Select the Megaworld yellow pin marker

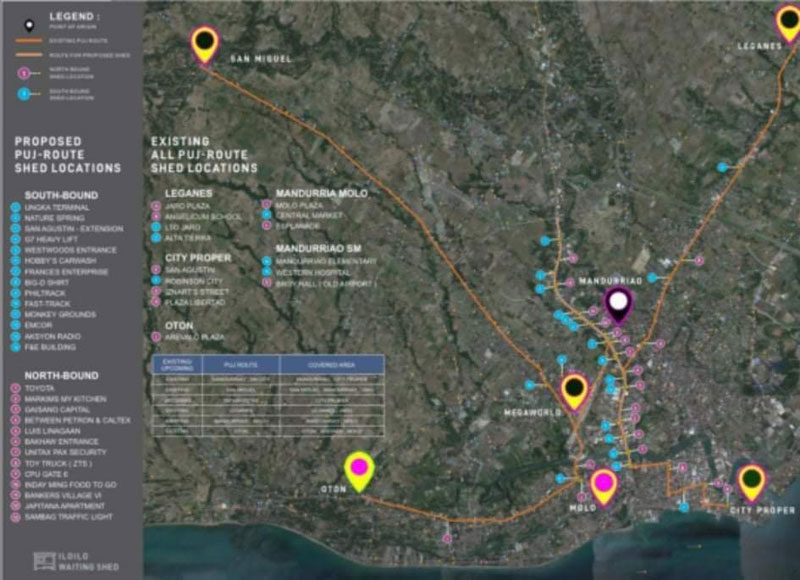click(574, 390)
